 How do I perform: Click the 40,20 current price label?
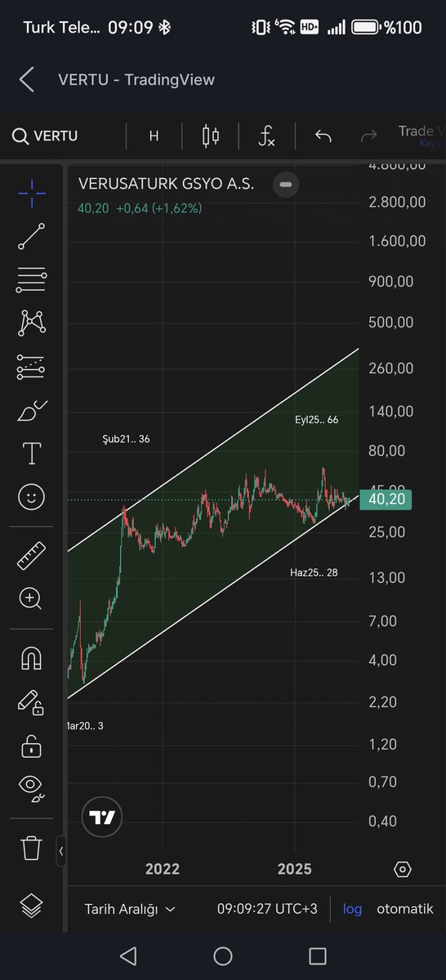pos(388,500)
